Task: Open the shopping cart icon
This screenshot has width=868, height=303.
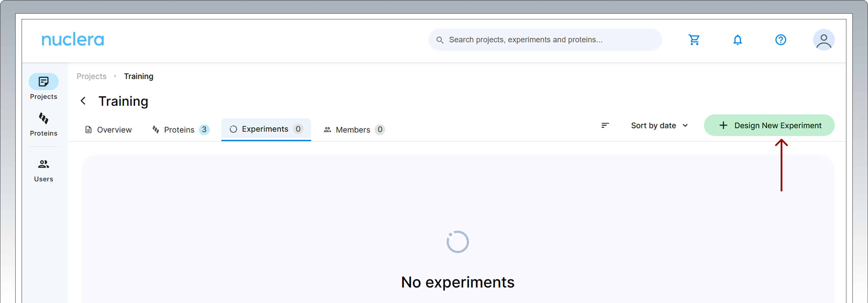Action: click(x=694, y=40)
